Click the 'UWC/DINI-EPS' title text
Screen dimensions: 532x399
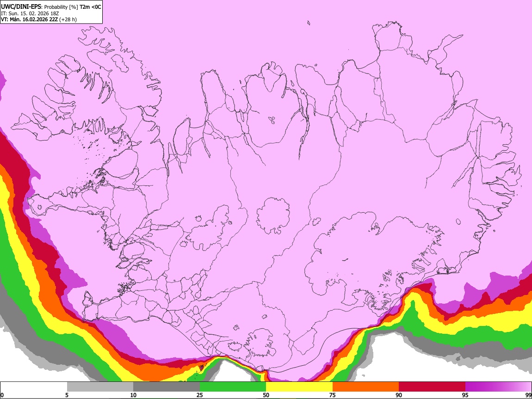tap(21, 7)
